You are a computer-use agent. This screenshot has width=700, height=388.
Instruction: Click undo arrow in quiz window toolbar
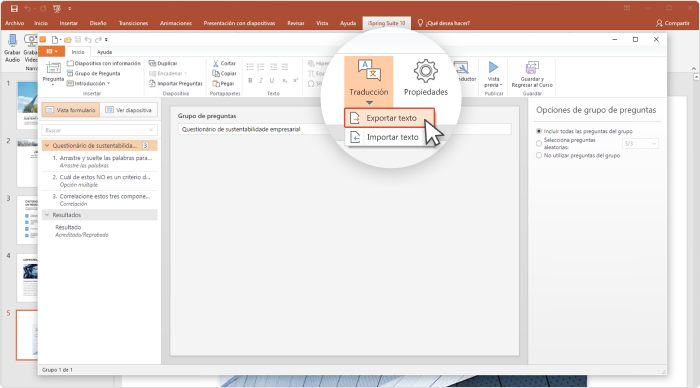tap(88, 40)
